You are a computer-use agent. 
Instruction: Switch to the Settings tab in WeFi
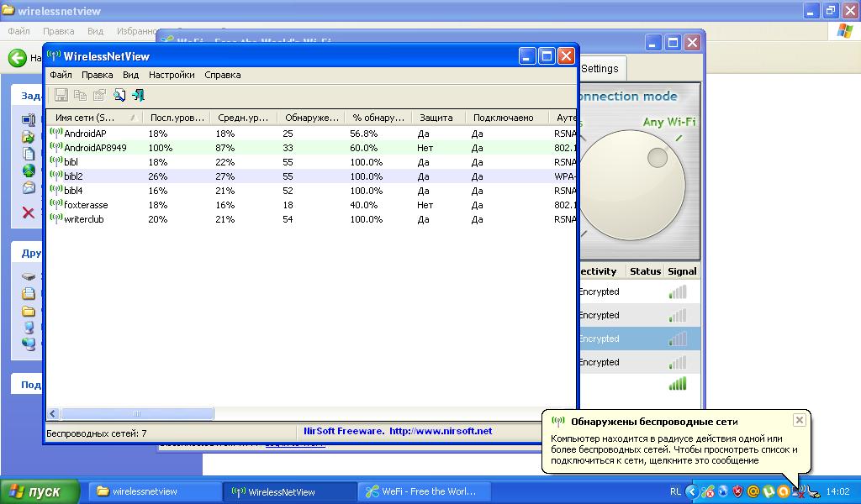coord(600,69)
